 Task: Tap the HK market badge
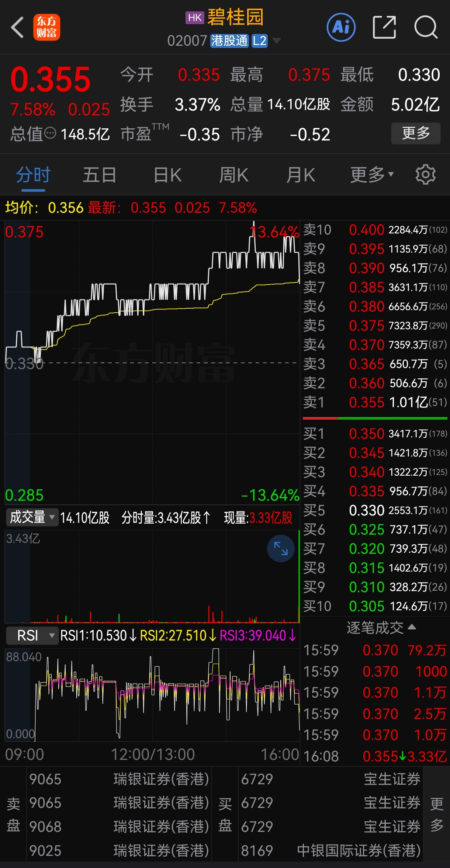(x=194, y=18)
